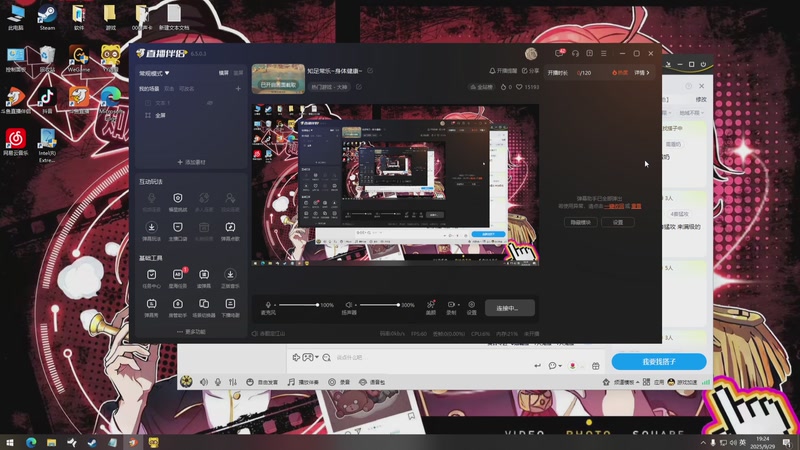The height and width of the screenshot is (450, 800).
Task: Open the 主播口袋 feature
Action: 178,231
